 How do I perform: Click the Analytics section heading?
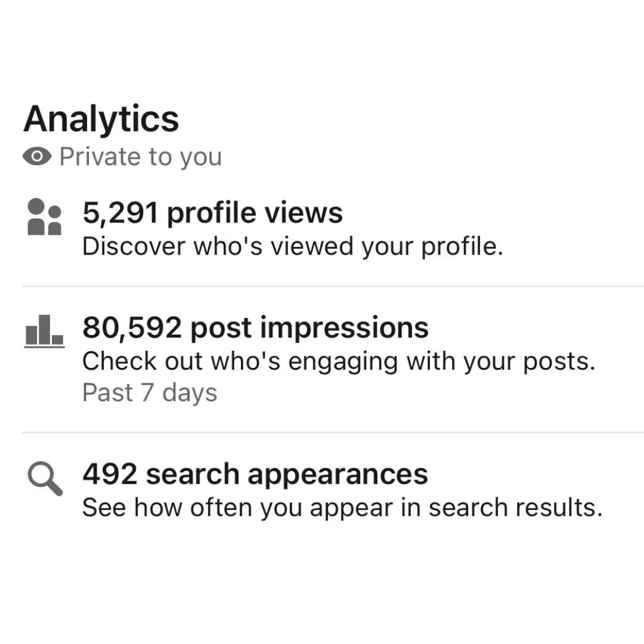tap(101, 119)
